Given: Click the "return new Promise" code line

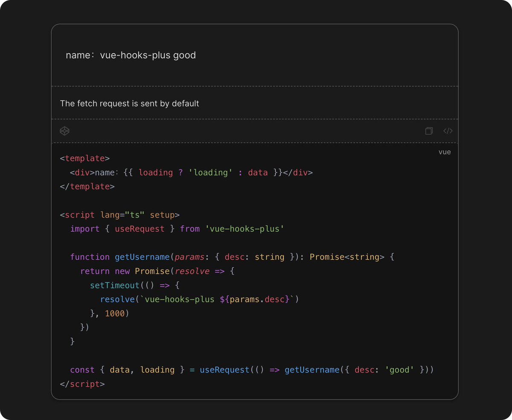Looking at the screenshot, I should 157,271.
